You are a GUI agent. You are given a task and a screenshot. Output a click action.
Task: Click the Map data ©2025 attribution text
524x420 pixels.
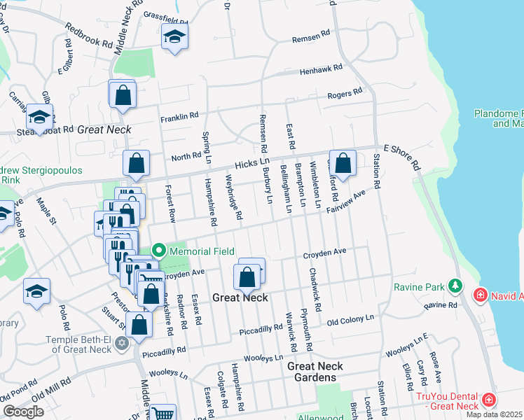[x=495, y=414]
